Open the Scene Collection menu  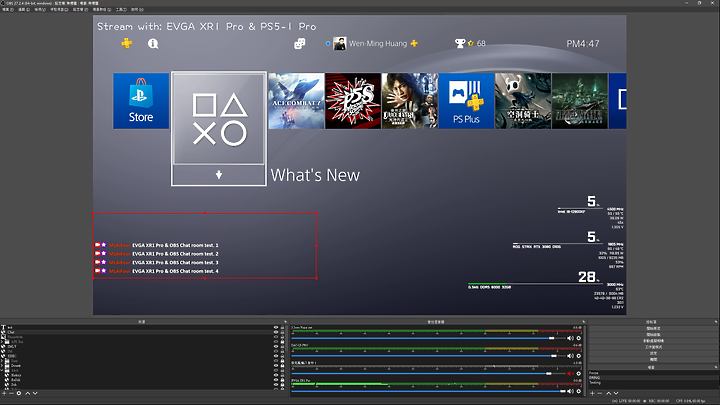102,9
